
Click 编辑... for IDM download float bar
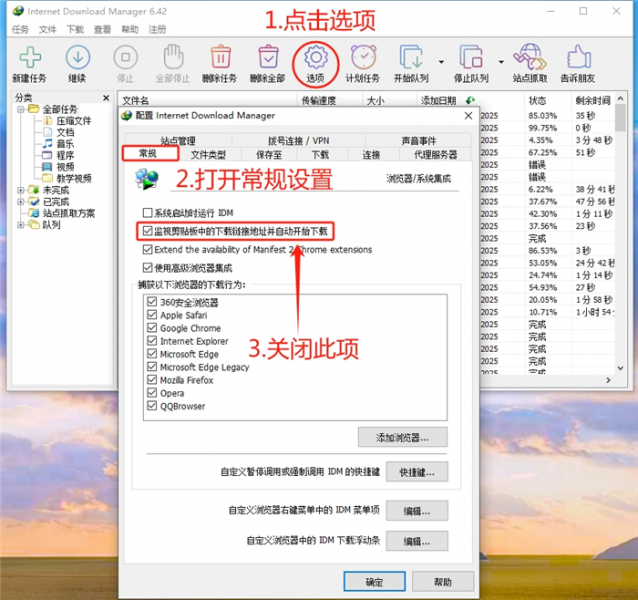(x=417, y=541)
